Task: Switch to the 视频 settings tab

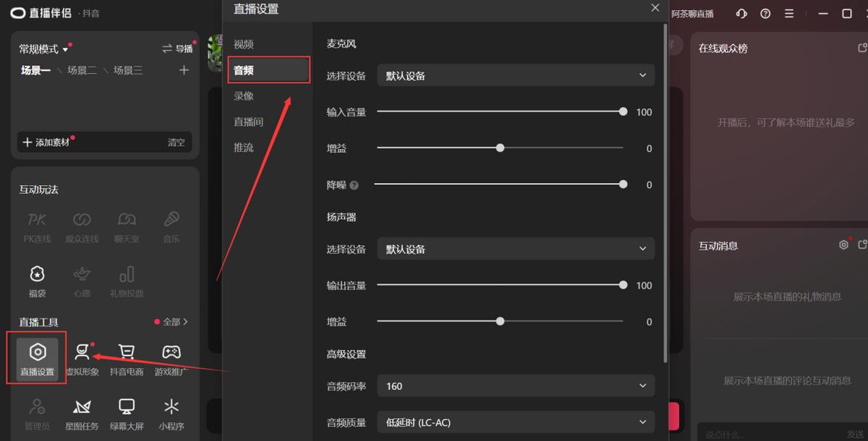Action: pyautogui.click(x=244, y=43)
